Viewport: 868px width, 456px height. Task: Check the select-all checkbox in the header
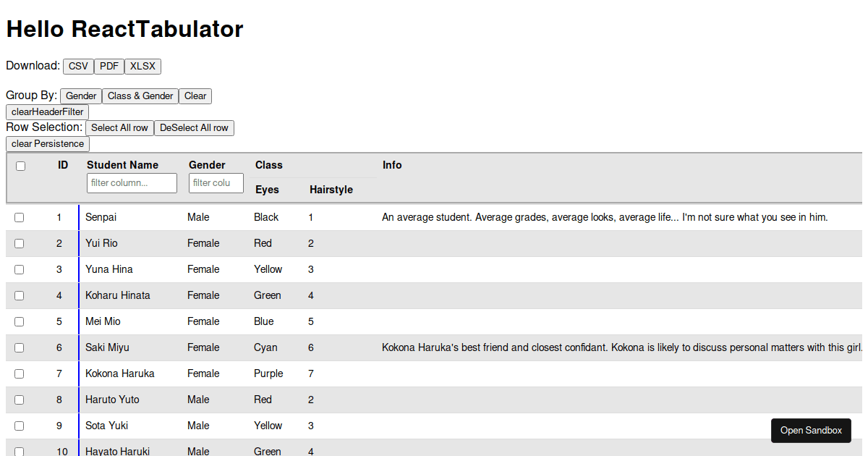[20, 165]
